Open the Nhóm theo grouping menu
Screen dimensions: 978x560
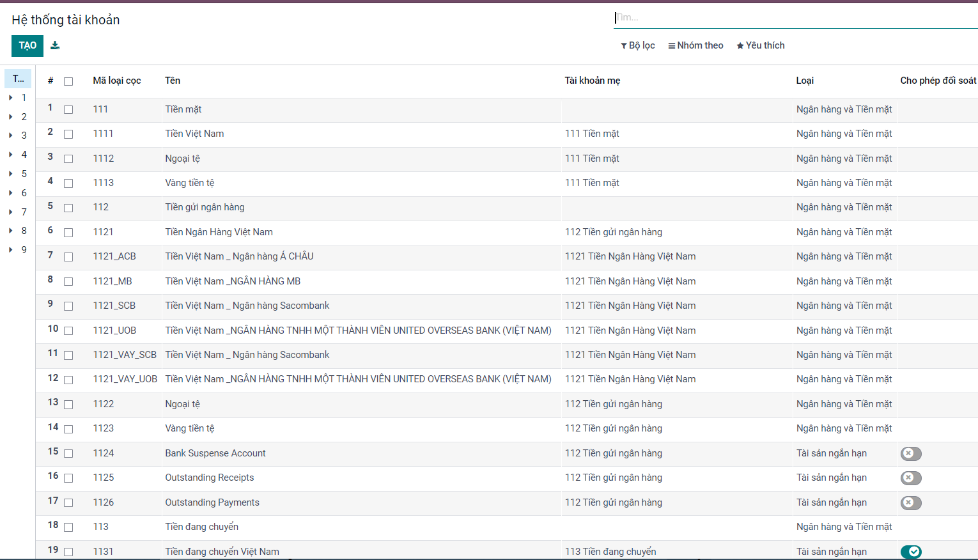695,45
